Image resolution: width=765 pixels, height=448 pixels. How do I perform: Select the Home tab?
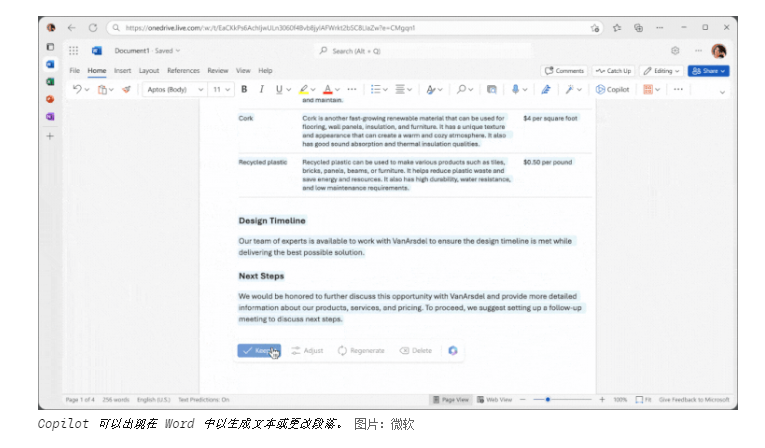(97, 70)
